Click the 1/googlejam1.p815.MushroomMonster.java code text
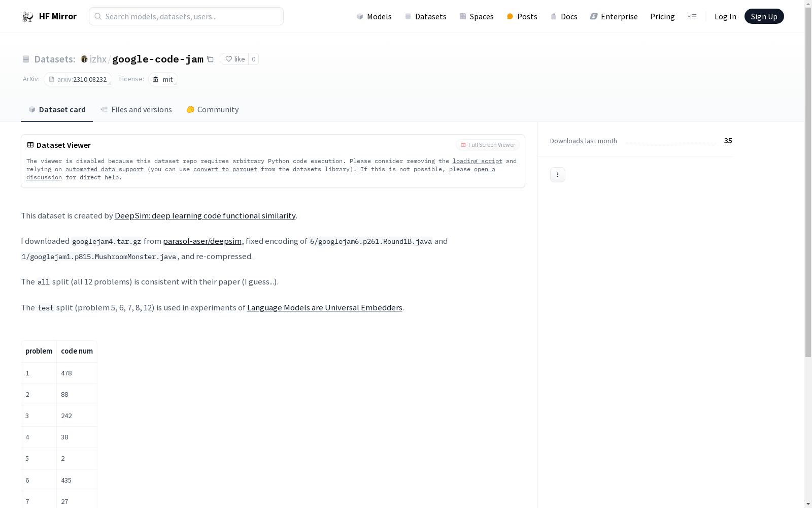 [99, 257]
